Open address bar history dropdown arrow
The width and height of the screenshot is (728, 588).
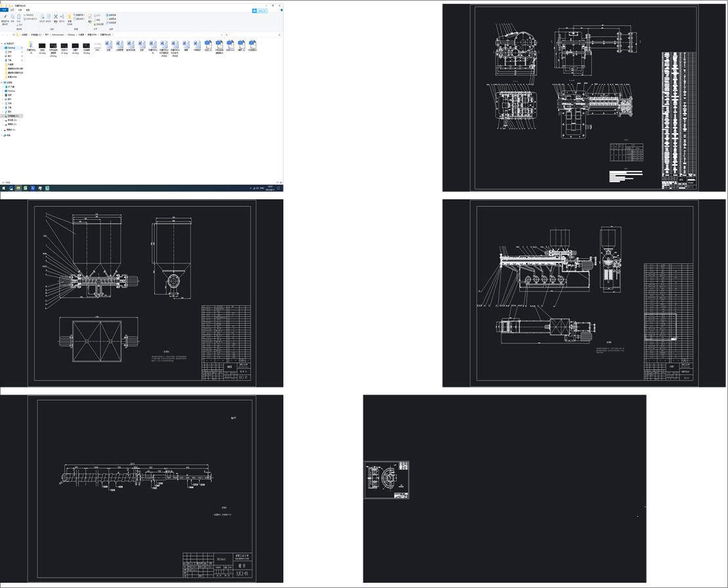click(x=222, y=35)
